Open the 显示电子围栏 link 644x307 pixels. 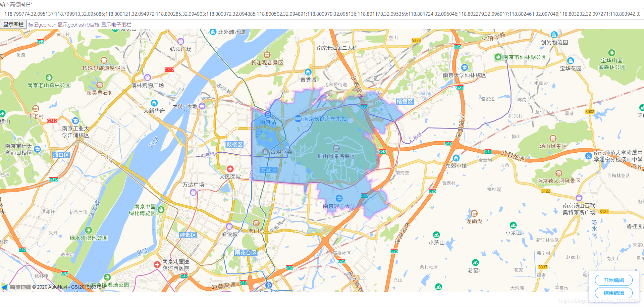pos(116,24)
